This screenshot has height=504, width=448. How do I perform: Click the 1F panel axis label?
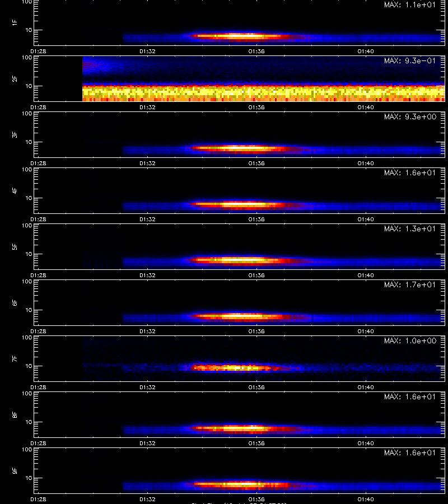(x=15, y=22)
